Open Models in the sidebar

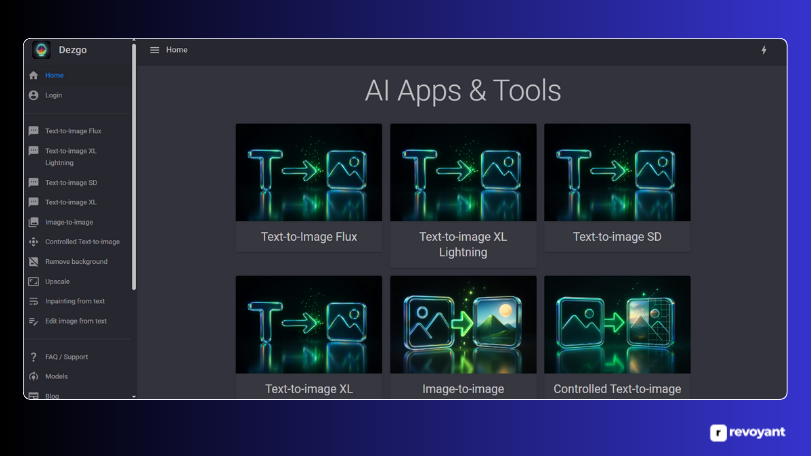(56, 376)
